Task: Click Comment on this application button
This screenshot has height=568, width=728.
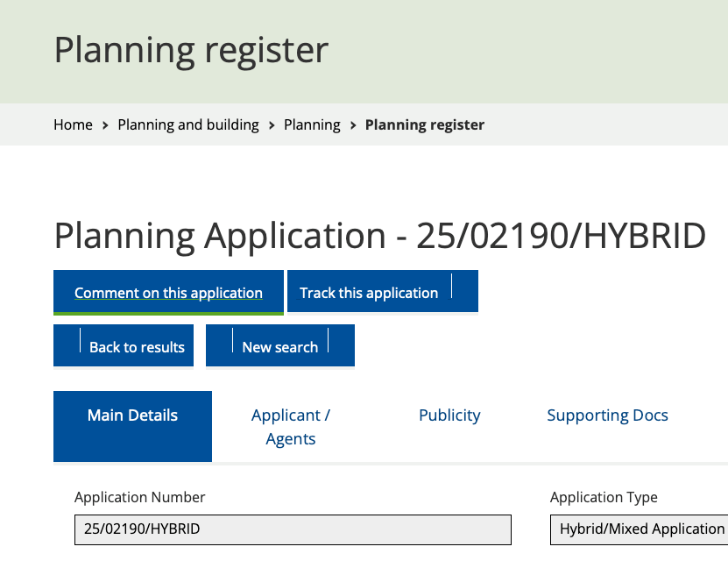Action: pyautogui.click(x=168, y=293)
